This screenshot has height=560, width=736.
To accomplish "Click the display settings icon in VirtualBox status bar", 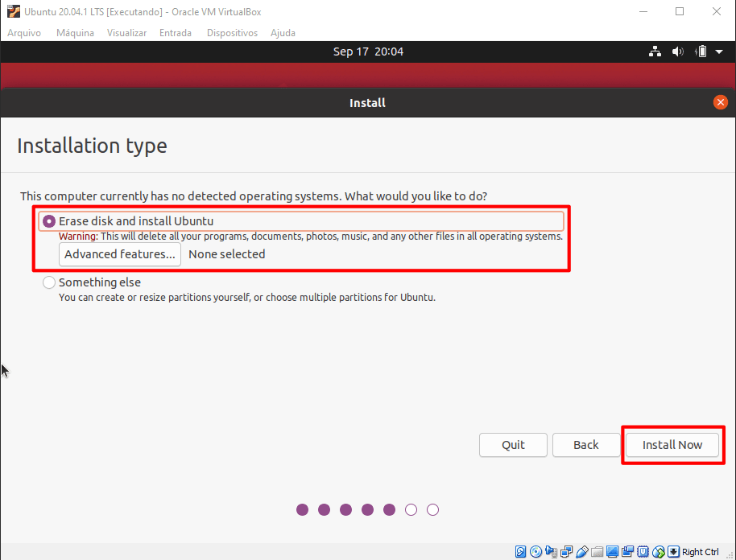I will tap(613, 552).
